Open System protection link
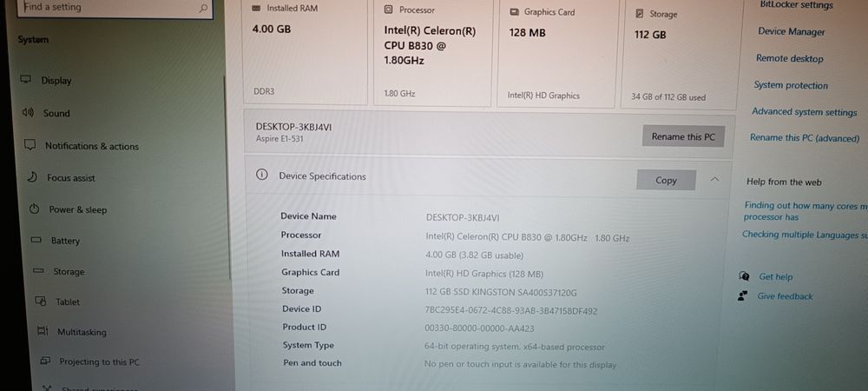 791,85
